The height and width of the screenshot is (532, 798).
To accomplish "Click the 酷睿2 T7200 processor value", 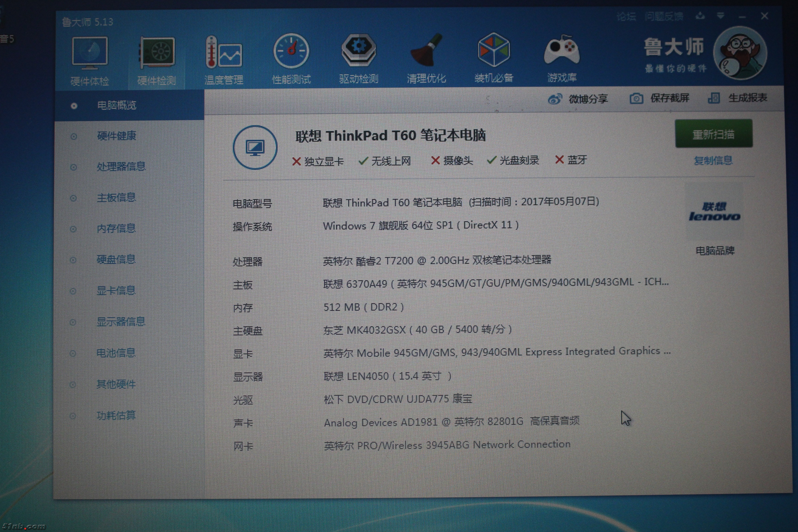I will coord(437,260).
